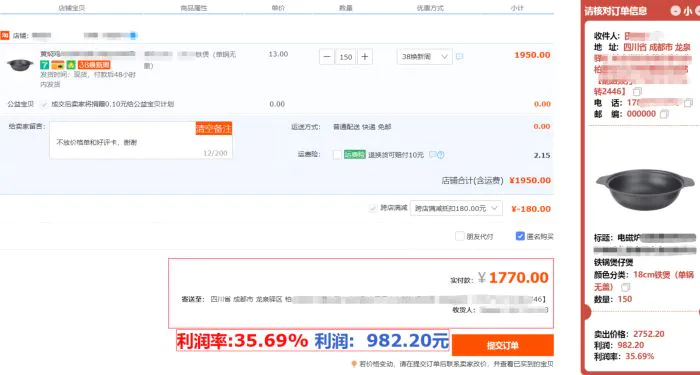
Task: Copy the color classification 18cm text
Action: (x=626, y=287)
